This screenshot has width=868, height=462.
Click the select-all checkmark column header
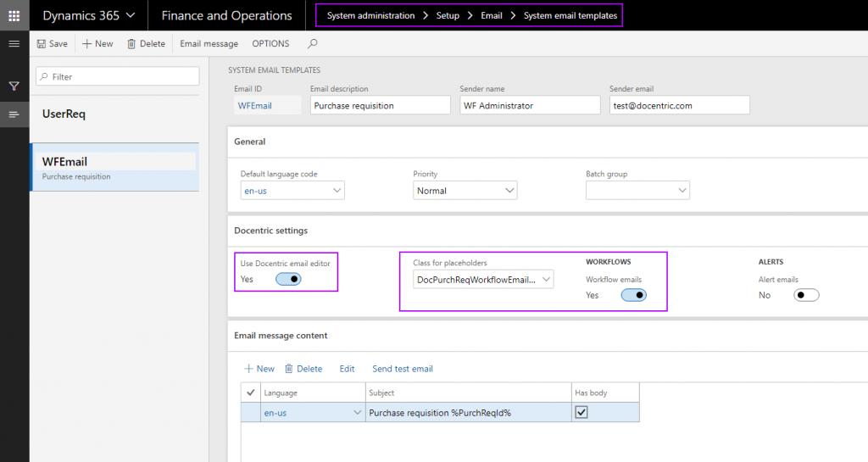[x=251, y=392]
